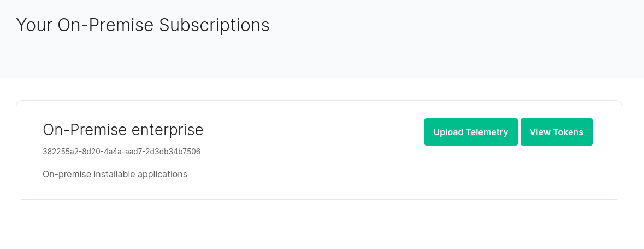
Task: Click 'On-Premise' in the card title
Action: coord(85,130)
